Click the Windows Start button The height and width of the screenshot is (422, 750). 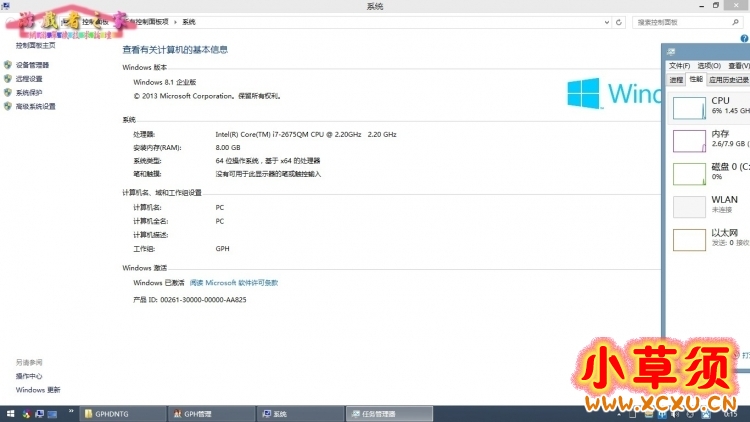(x=10, y=414)
